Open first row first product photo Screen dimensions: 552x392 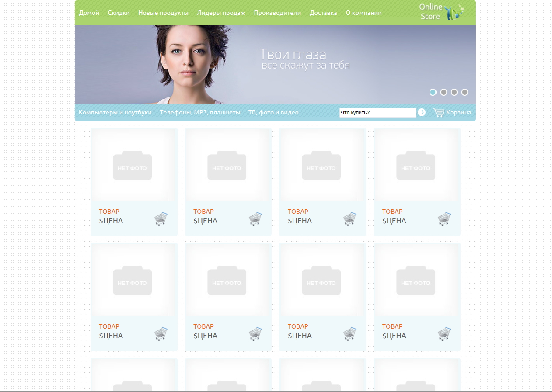click(133, 166)
